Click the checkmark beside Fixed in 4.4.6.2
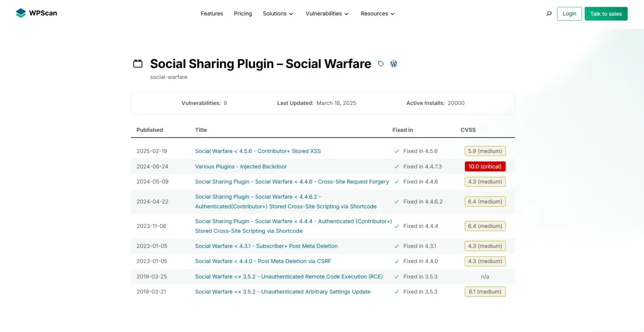644x332 pixels. pos(397,202)
